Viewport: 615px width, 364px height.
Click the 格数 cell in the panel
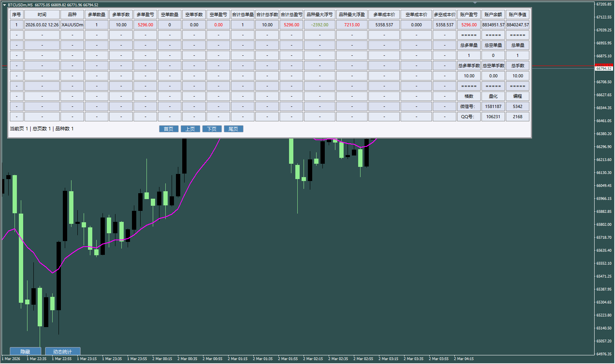pyautogui.click(x=469, y=96)
